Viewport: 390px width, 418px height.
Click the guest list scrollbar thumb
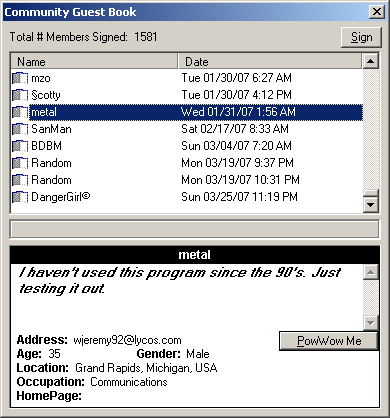(371, 193)
